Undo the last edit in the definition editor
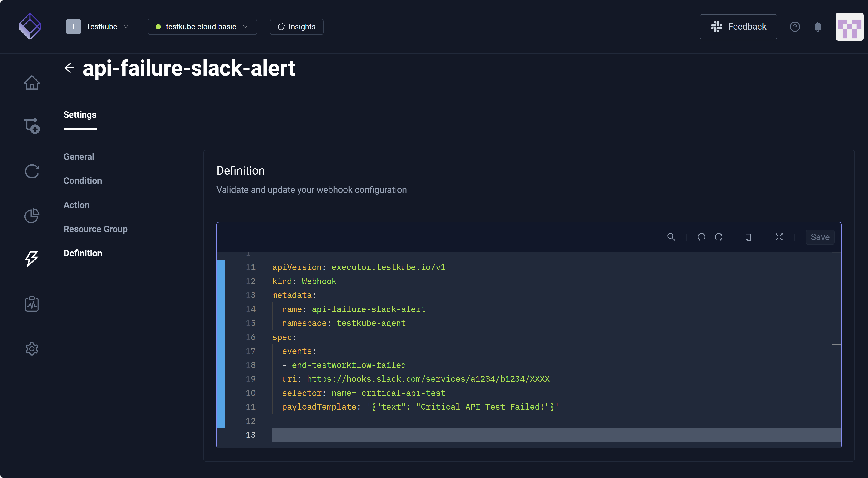Viewport: 868px width, 478px height. tap(701, 237)
